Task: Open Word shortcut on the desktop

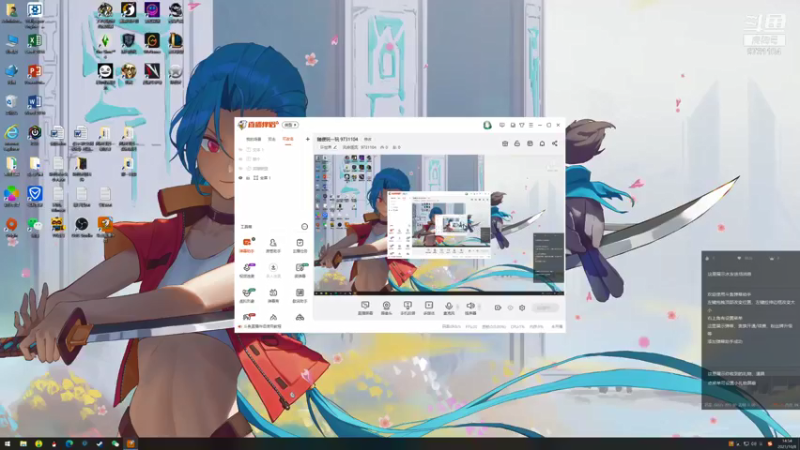Action: pos(34,105)
